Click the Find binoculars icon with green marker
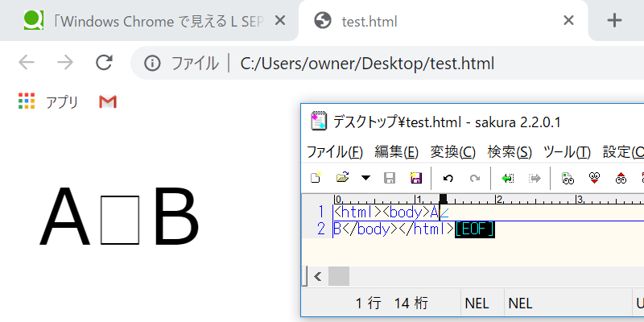This screenshot has width=644, height=322. [x=568, y=178]
